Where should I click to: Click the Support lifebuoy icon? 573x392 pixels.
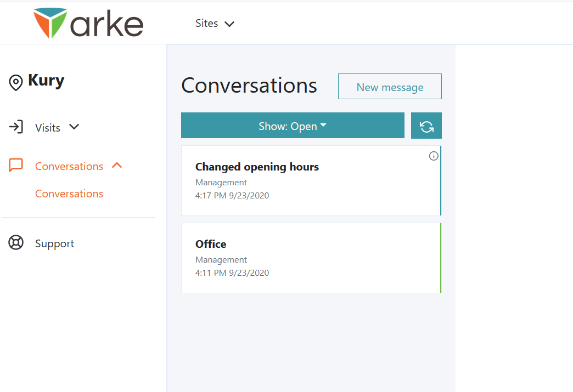(16, 243)
